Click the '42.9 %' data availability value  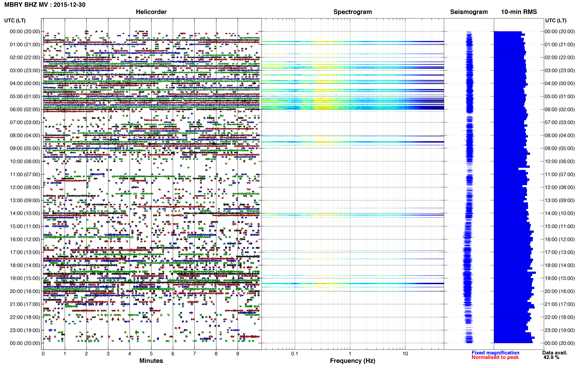[551, 357]
